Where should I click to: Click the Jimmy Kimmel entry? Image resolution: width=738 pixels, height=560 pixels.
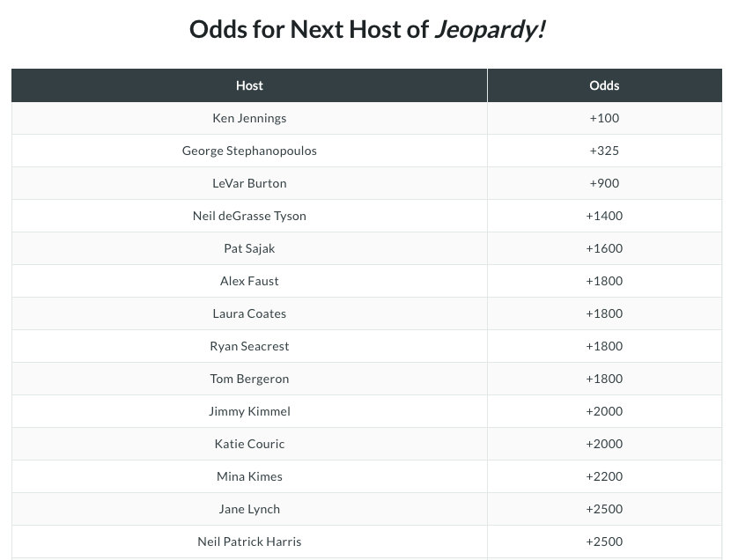[x=249, y=411]
